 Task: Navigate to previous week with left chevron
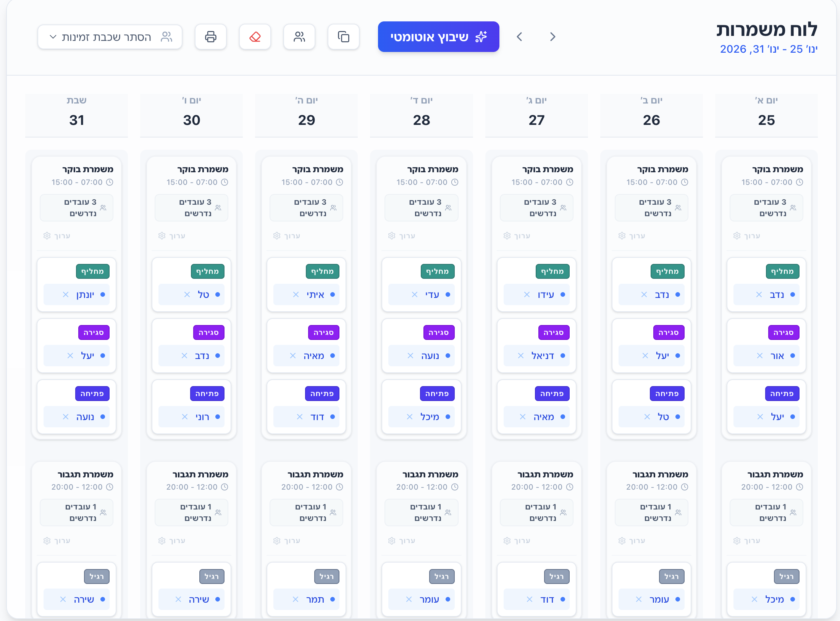pos(519,37)
